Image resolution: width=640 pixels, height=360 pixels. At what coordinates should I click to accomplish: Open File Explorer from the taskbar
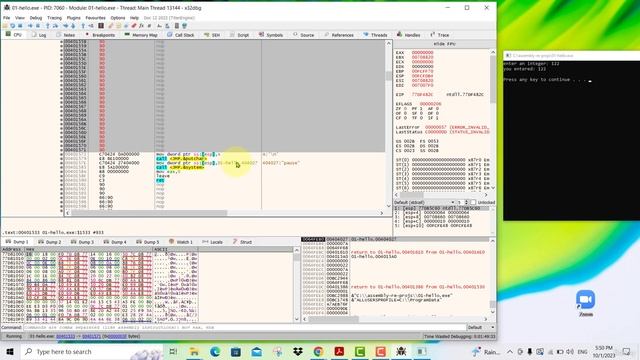[194, 351]
